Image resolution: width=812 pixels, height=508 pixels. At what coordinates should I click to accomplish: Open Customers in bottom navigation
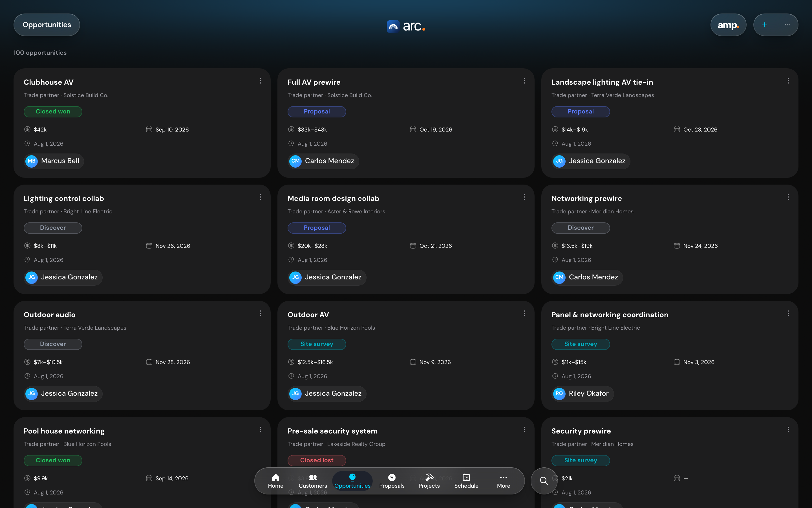(x=313, y=481)
